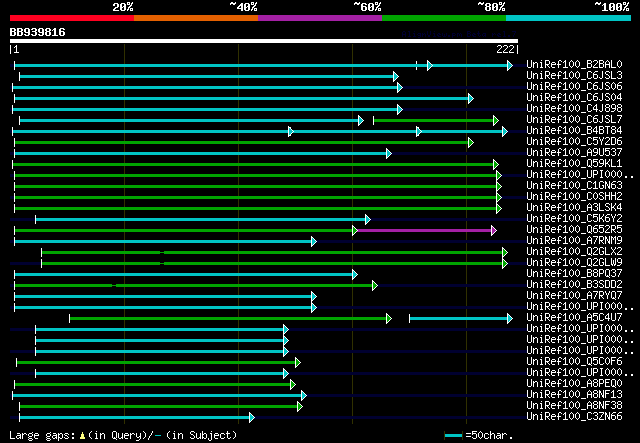Select the UniRef100_Q652R5 label
This screenshot has width=640, height=443.
tap(574, 230)
